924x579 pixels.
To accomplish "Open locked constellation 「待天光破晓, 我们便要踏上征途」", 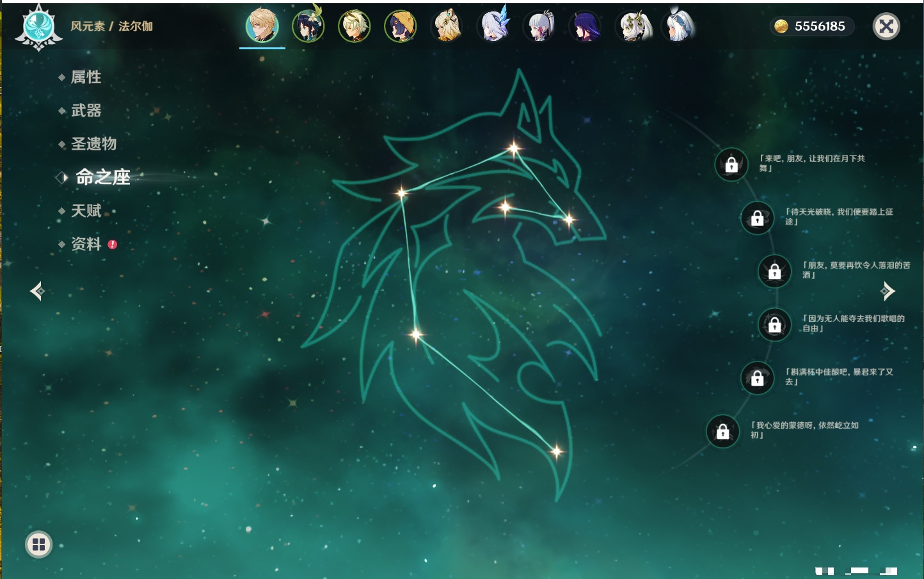I will point(757,218).
